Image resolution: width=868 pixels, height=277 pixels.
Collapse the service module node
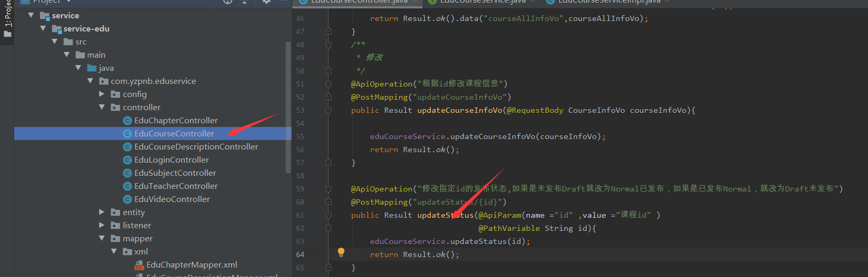point(31,16)
